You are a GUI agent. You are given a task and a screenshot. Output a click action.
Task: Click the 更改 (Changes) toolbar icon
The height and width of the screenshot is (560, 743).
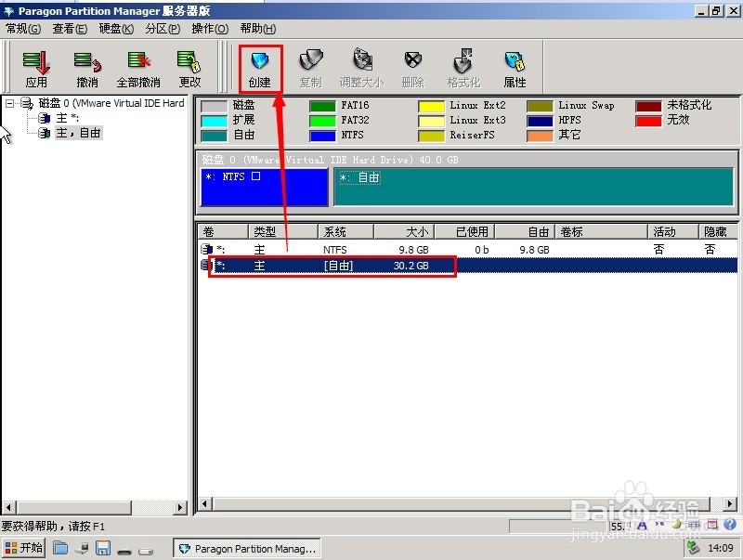189,68
